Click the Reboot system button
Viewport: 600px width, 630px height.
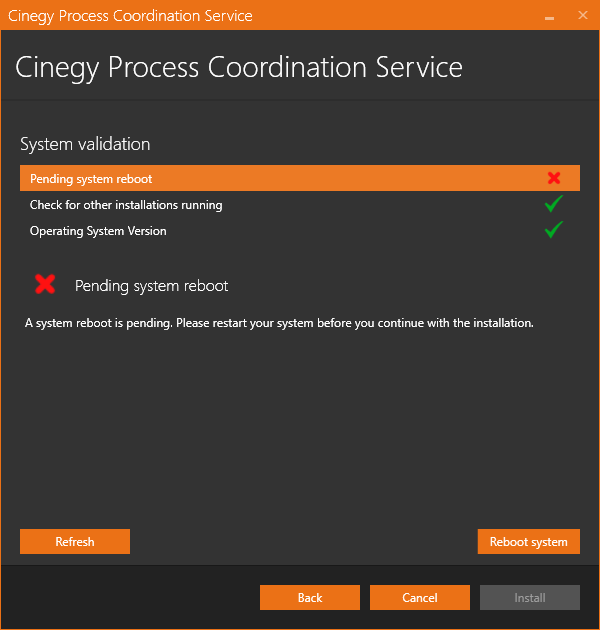528,542
